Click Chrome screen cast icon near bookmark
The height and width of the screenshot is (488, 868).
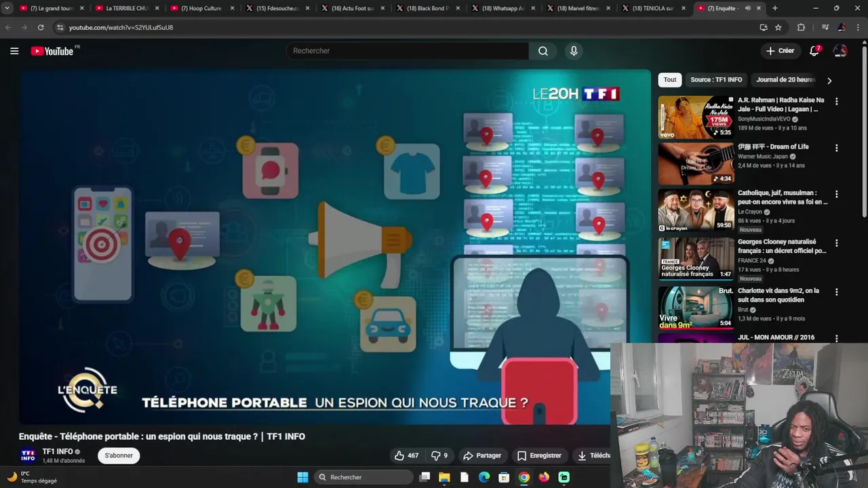point(764,27)
